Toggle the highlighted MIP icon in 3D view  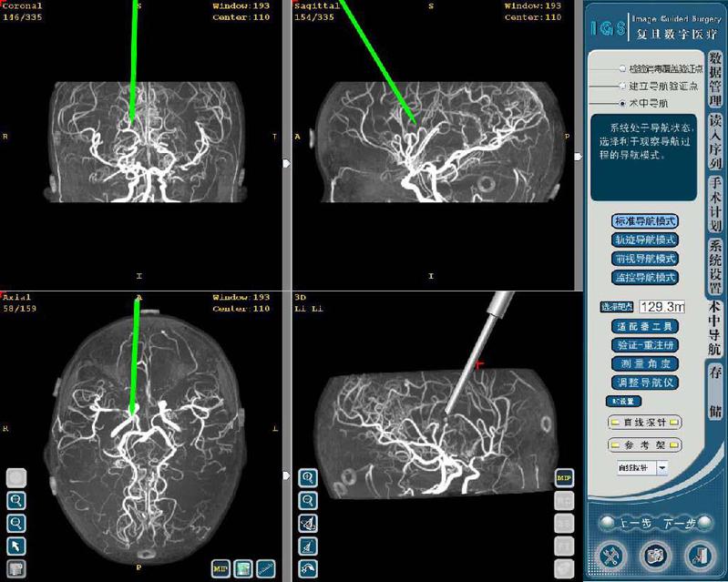coord(564,478)
